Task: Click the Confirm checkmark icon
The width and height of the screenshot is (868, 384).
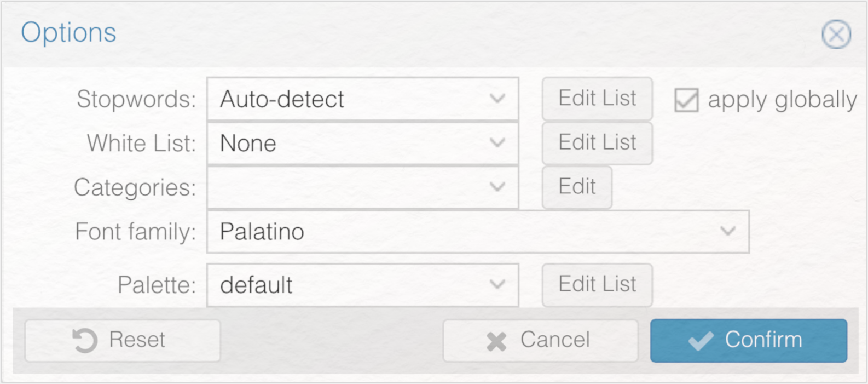Action: click(x=701, y=341)
